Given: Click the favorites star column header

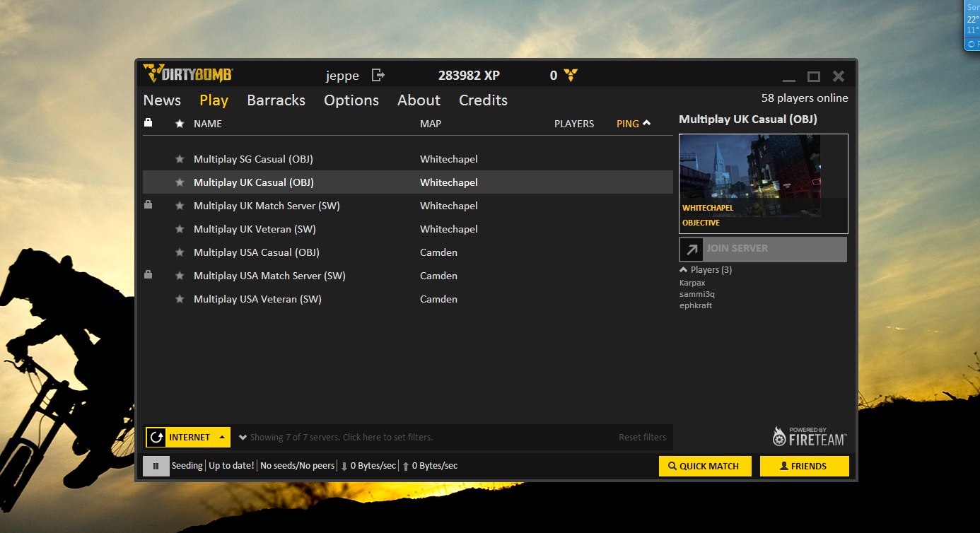Looking at the screenshot, I should pyautogui.click(x=180, y=124).
